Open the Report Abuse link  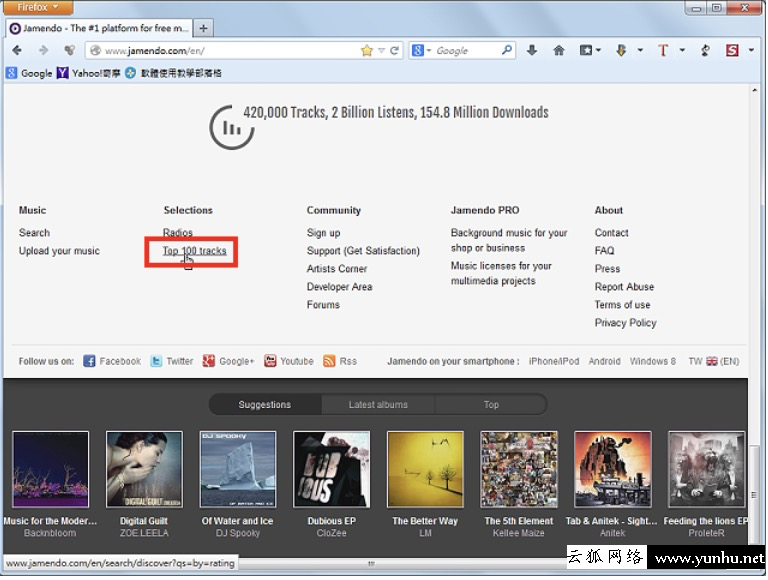[624, 287]
